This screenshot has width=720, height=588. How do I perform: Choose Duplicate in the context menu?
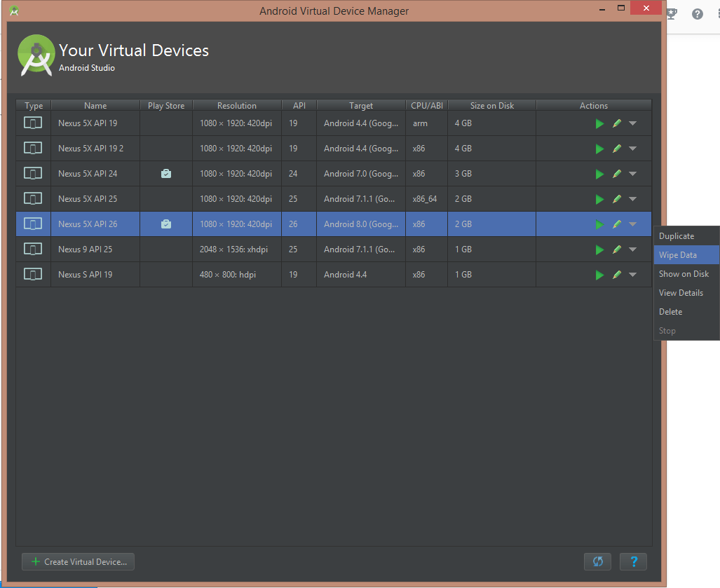click(677, 236)
